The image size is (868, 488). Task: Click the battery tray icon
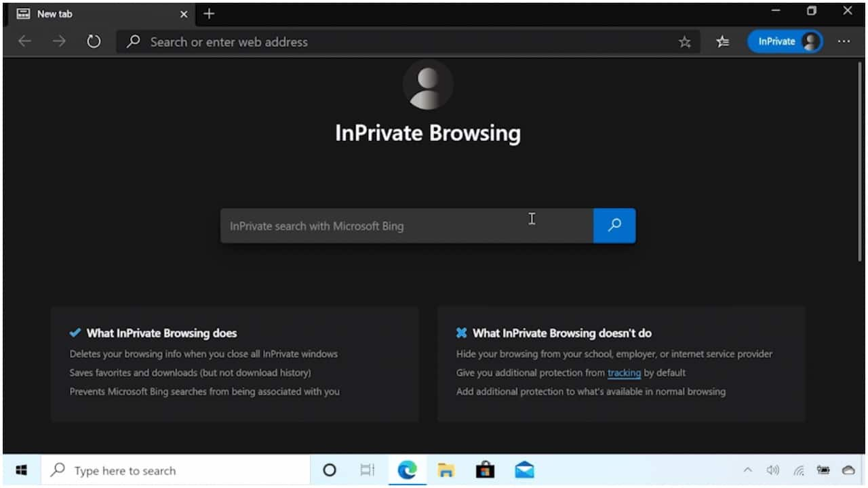coord(823,470)
